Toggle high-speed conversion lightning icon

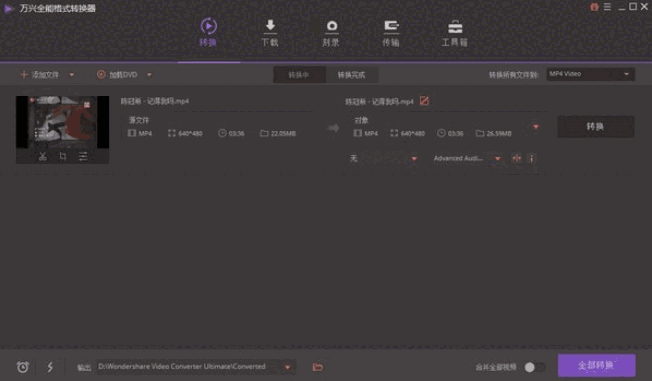(50, 367)
